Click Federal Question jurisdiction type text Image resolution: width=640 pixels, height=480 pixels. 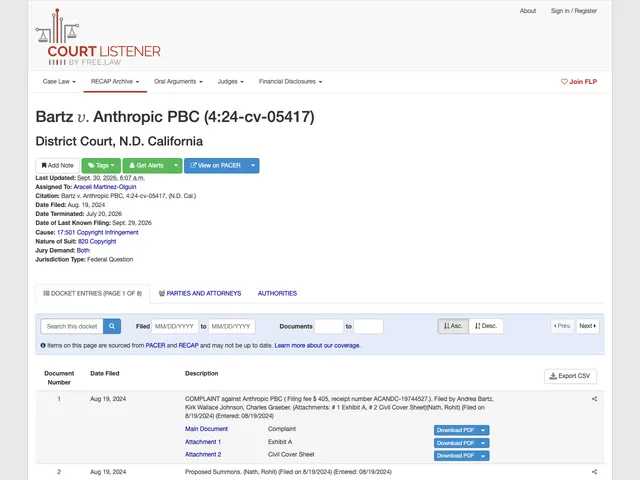click(x=110, y=260)
